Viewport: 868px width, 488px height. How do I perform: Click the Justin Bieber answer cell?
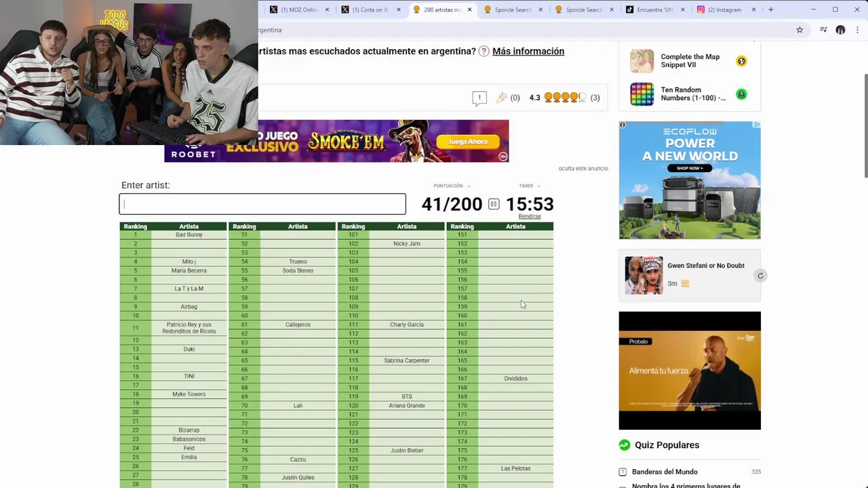pos(407,451)
